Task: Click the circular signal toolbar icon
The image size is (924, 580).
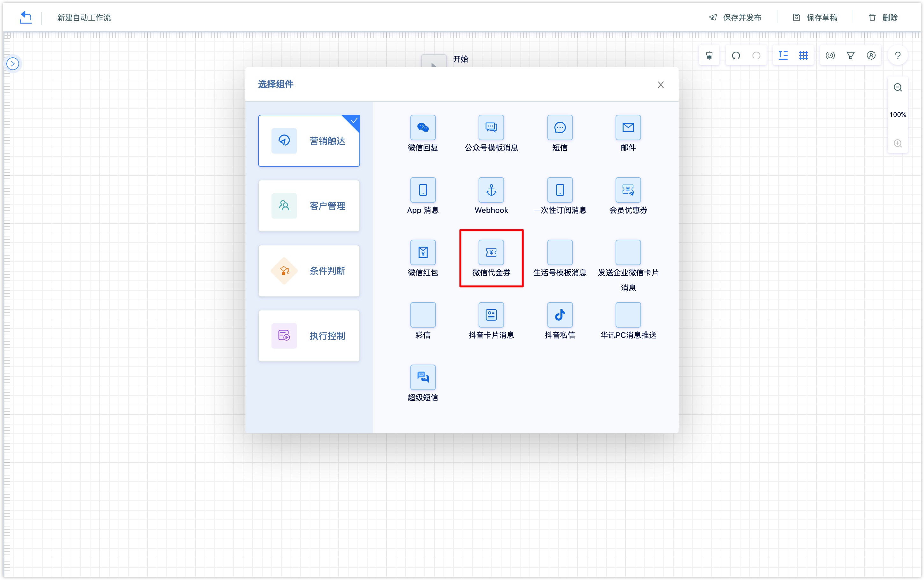Action: pos(830,56)
